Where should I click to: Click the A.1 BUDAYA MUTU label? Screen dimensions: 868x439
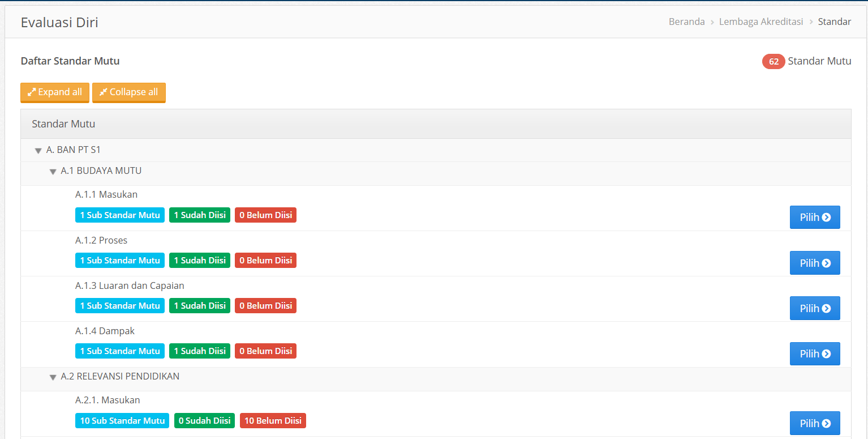point(101,171)
